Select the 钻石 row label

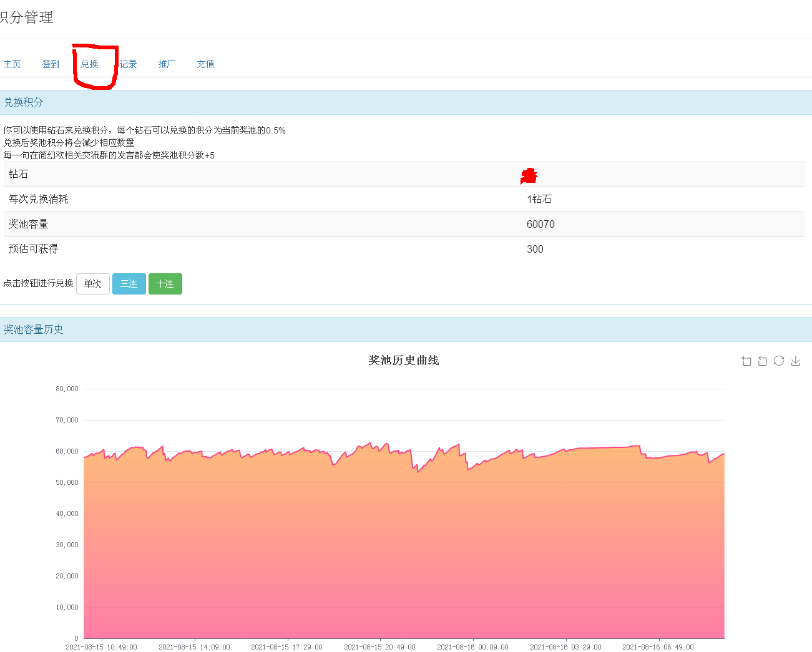tap(18, 174)
